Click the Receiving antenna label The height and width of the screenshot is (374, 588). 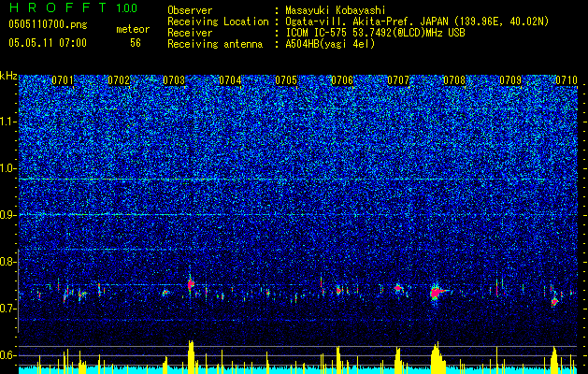click(x=215, y=44)
